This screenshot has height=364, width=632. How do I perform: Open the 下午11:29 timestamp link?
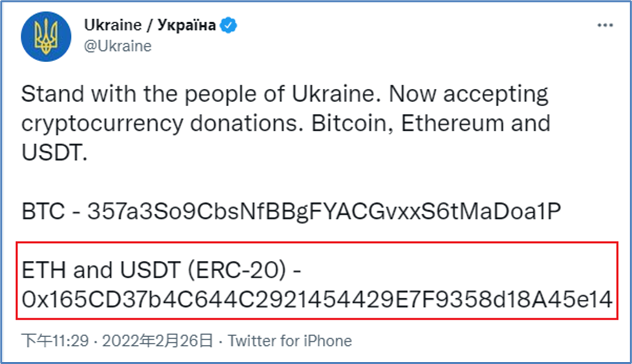pyautogui.click(x=55, y=341)
